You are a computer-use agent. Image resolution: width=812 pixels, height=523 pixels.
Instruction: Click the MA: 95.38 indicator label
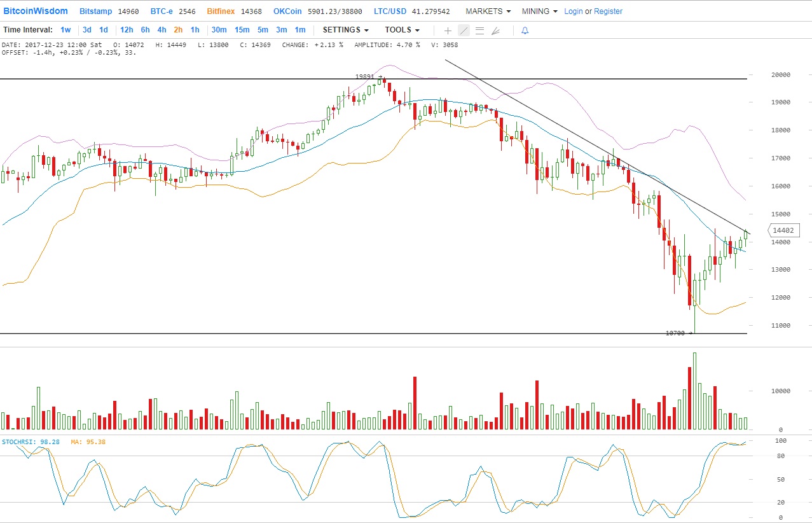coord(88,442)
